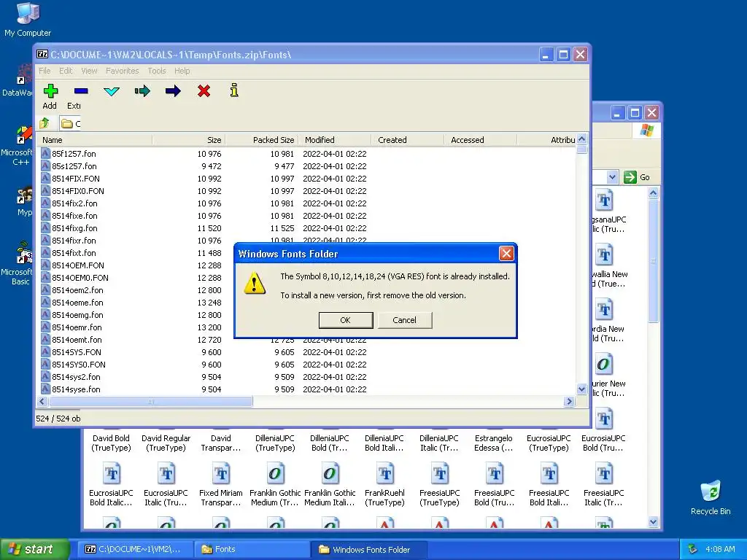Select the FreesiaUPC (TrueType) font icon
This screenshot has height=560, width=747.
point(440,474)
